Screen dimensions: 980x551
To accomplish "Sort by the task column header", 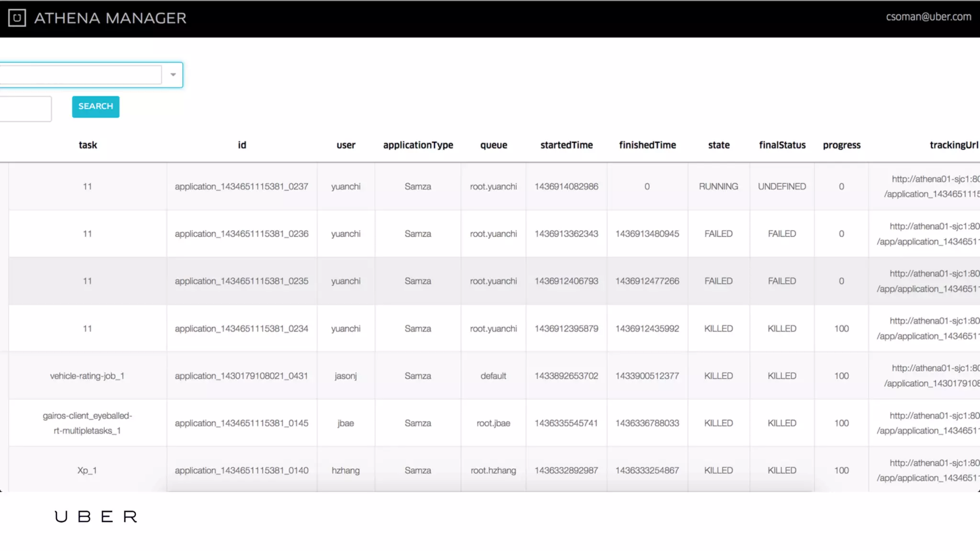I will click(x=88, y=145).
